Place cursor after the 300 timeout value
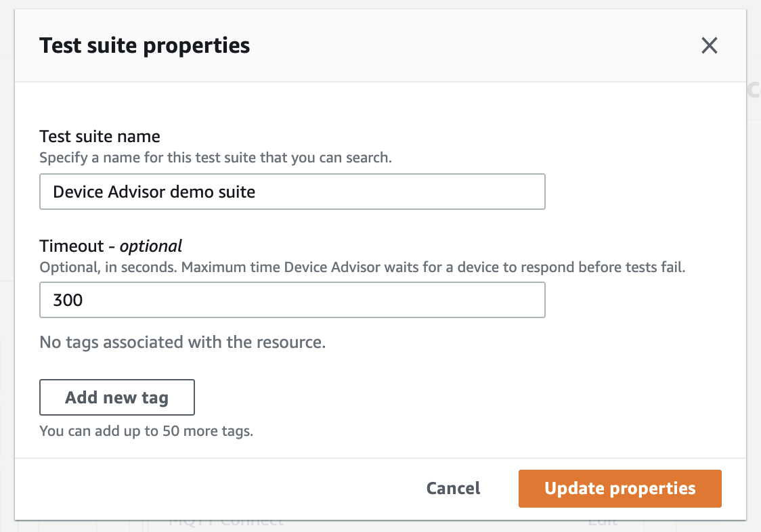The width and height of the screenshot is (761, 532). (x=85, y=300)
